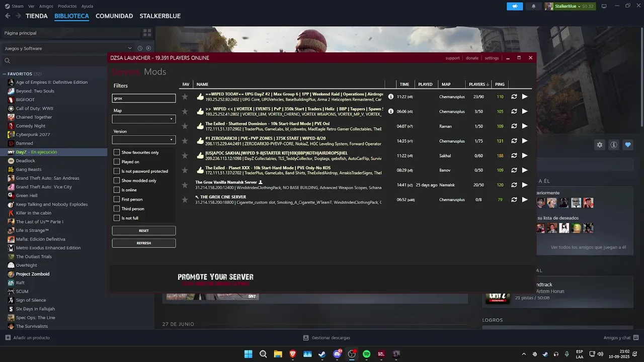Join the ZERODARK30 server with play arrow
Screen dimensions: 644x362
525,141
